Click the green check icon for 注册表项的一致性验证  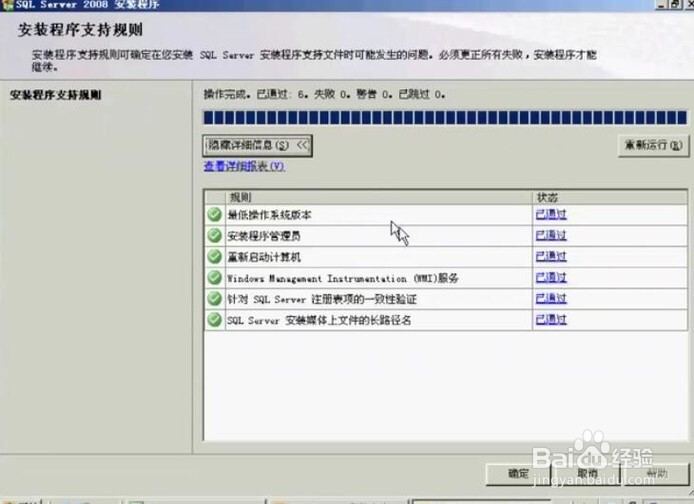point(215,299)
